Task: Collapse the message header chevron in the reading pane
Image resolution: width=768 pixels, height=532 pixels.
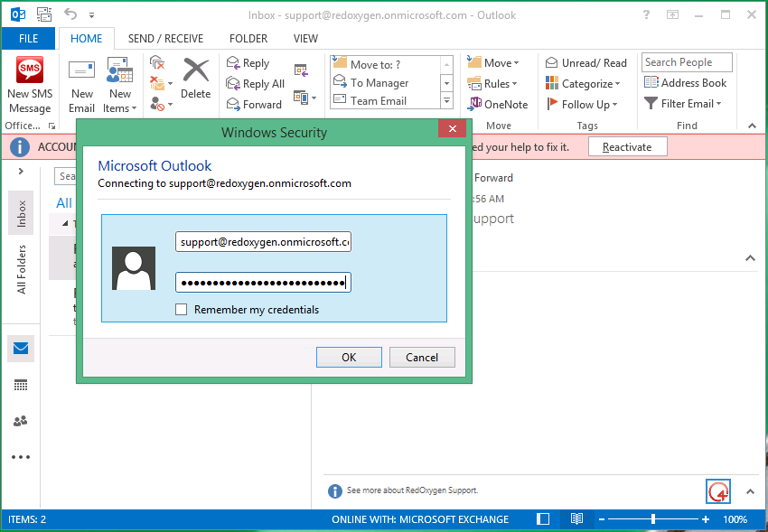Action: 750,258
